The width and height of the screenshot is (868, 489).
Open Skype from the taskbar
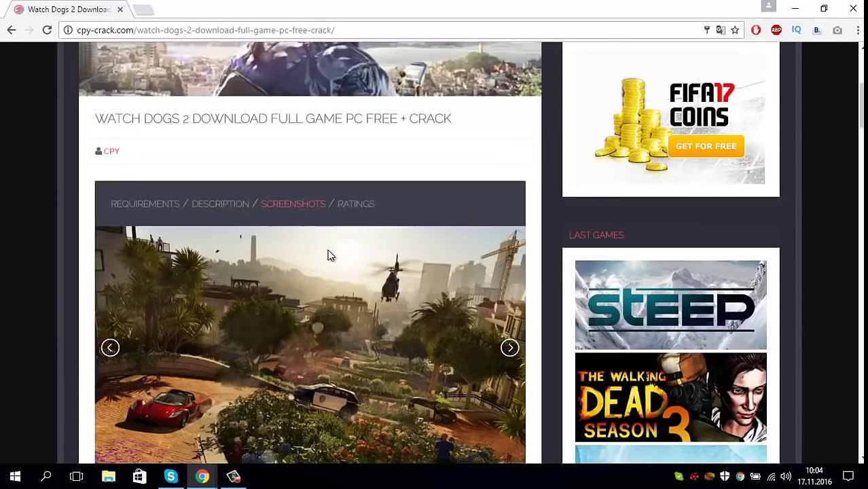170,477
